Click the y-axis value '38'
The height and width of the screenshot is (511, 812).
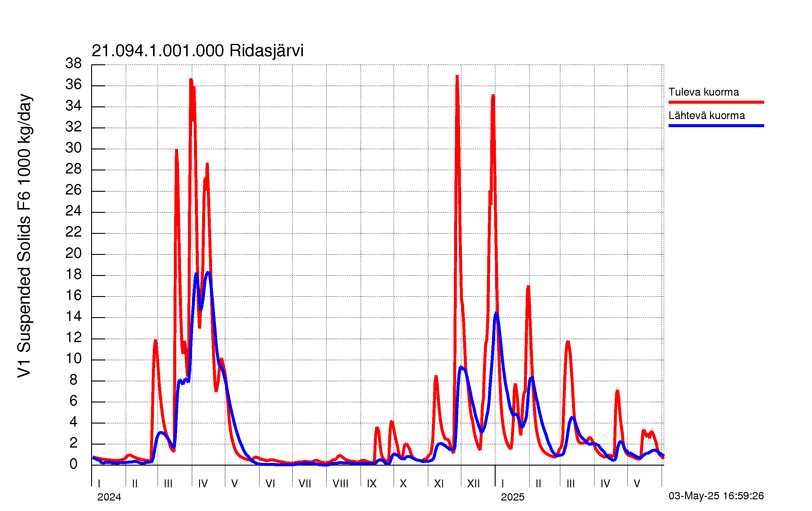[73, 63]
